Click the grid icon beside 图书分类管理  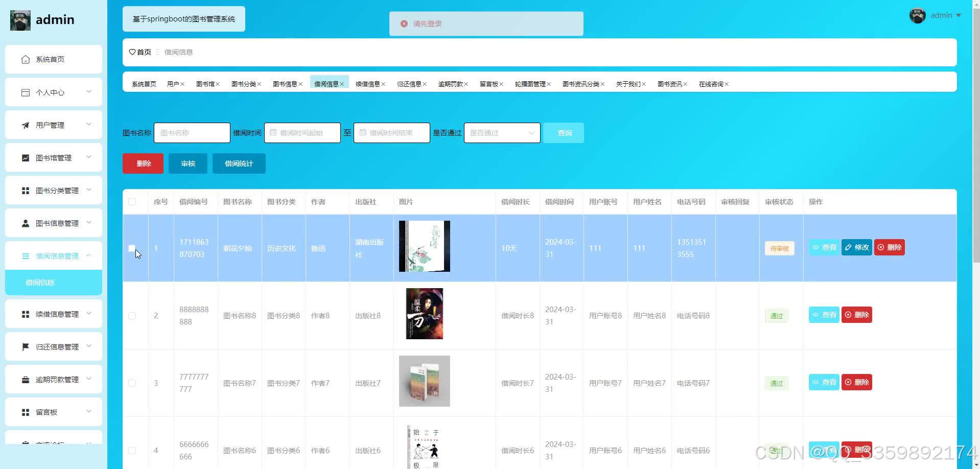pyautogui.click(x=26, y=191)
